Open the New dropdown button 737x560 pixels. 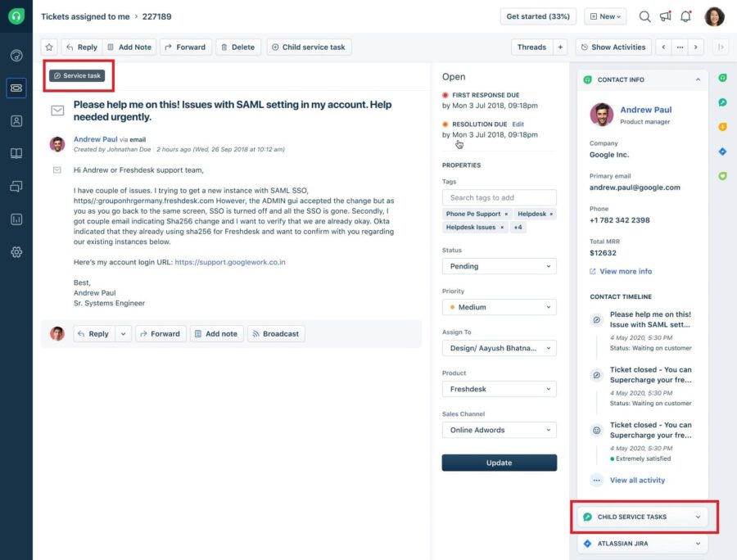click(605, 16)
